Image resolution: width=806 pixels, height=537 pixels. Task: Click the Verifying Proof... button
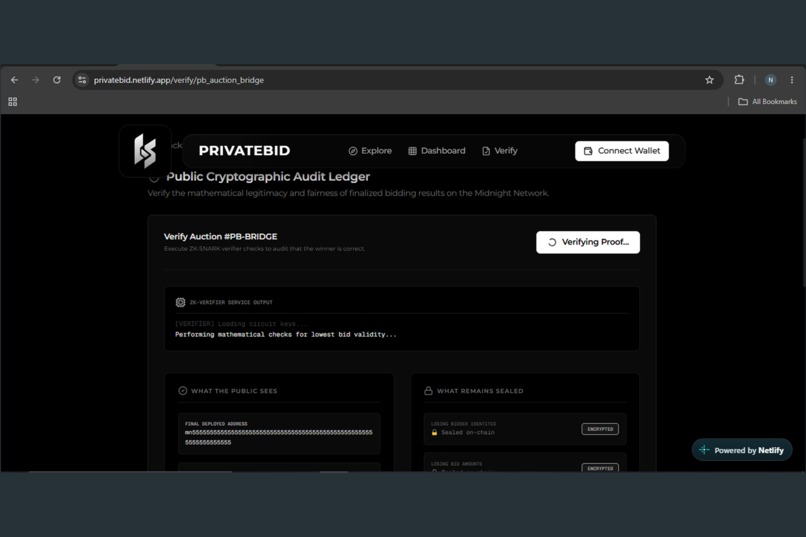(x=588, y=242)
